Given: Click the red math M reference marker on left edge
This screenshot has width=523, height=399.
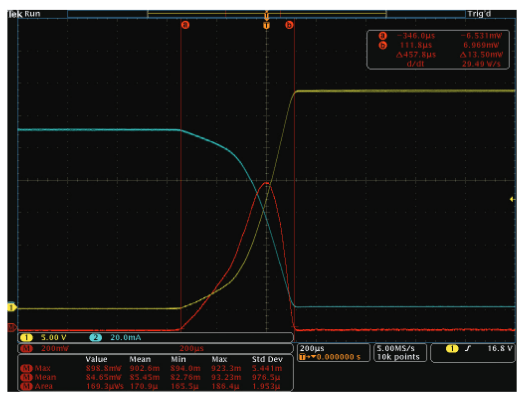Looking at the screenshot, I should (x=11, y=327).
